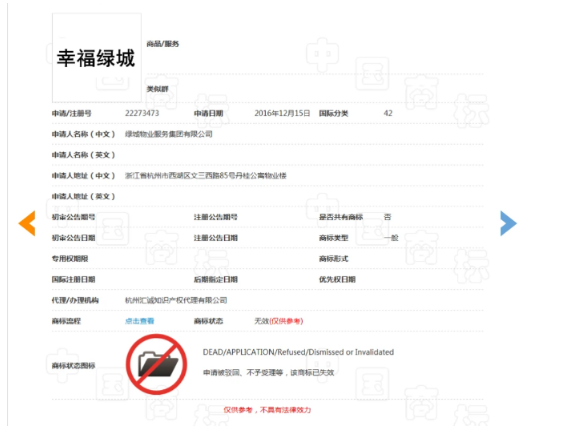Viewport: 562px width, 432px height.
Task: Click the 商标形式 label
Action: [x=334, y=259]
